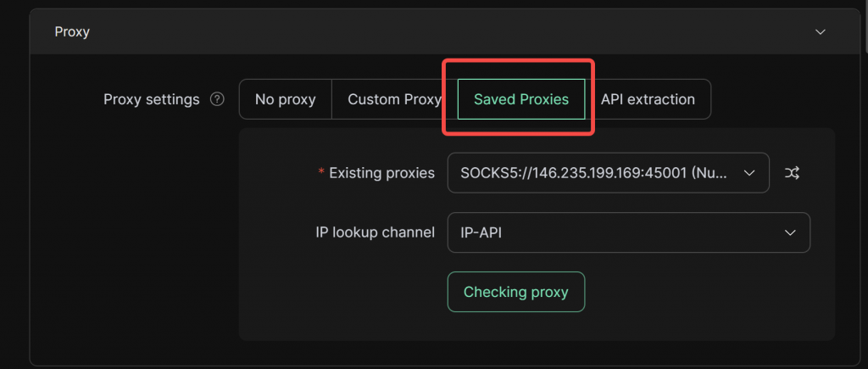Click the IP lookup channel label
Image resolution: width=868 pixels, height=369 pixels.
(373, 232)
